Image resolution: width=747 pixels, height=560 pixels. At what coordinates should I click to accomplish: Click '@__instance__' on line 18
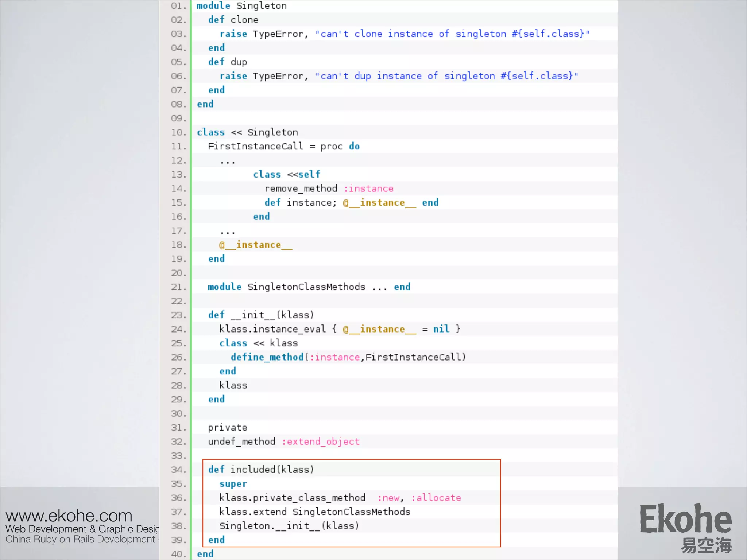coord(256,245)
